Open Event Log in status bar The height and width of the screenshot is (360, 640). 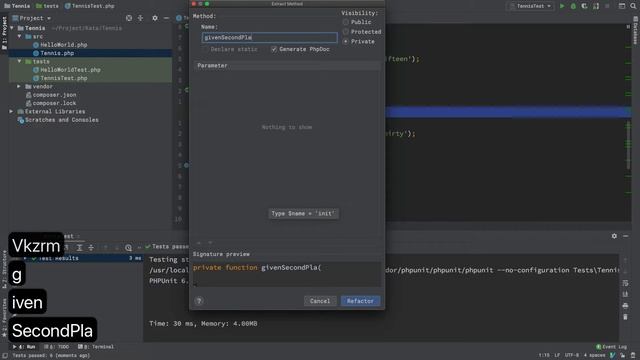(611, 347)
